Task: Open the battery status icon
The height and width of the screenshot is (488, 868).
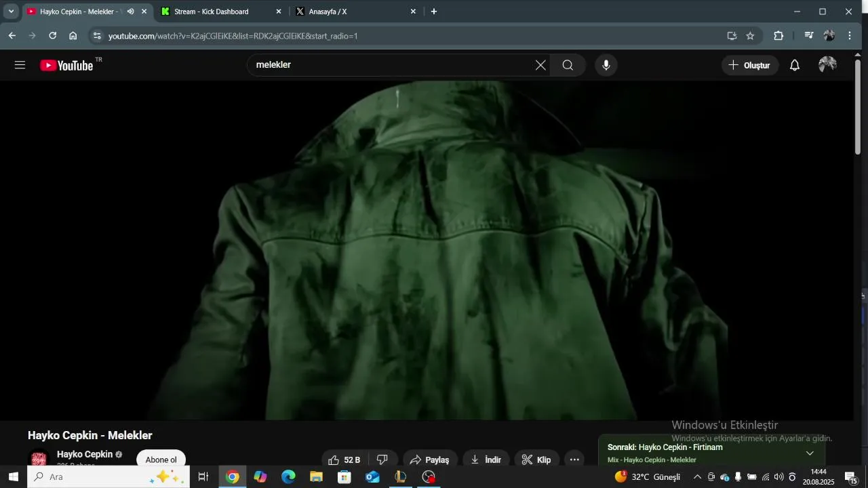Action: tap(751, 477)
